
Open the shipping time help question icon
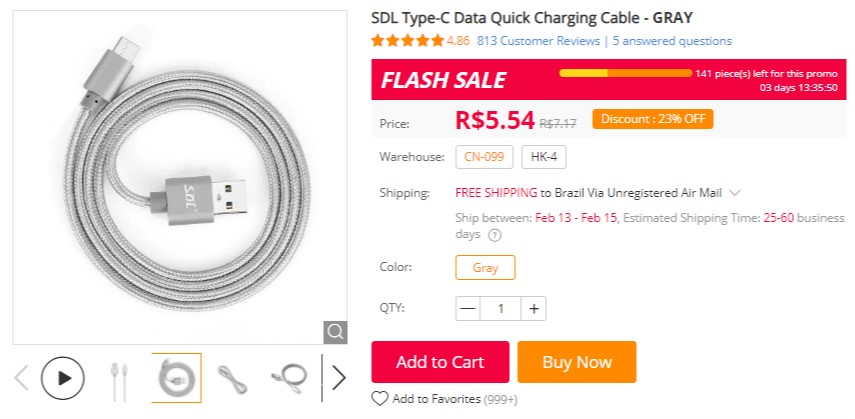pyautogui.click(x=494, y=234)
